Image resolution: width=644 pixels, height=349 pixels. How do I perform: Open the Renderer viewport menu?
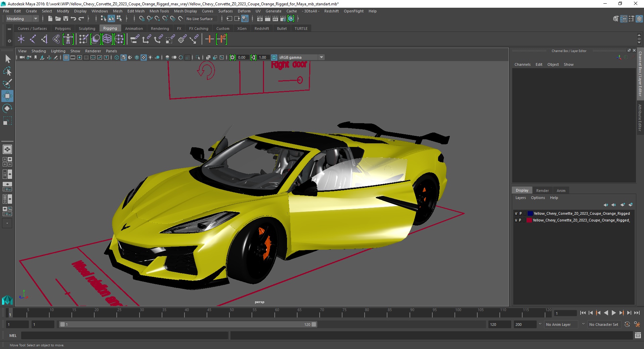[93, 51]
